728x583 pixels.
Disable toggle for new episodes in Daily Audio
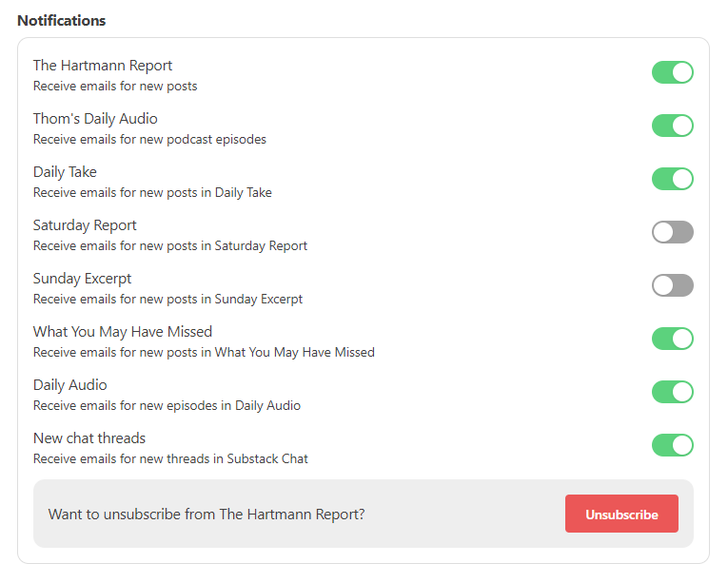tap(672, 392)
